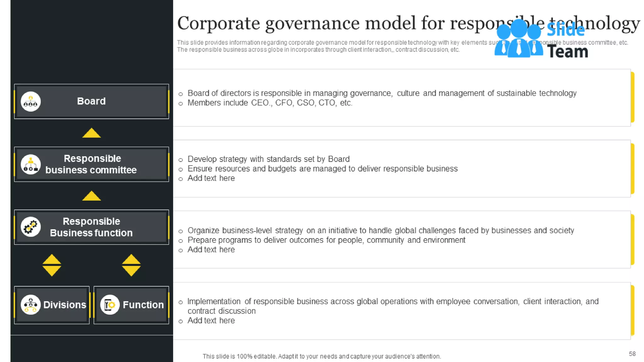Click the footer 'This slide is 100% editable' text

[322, 356]
